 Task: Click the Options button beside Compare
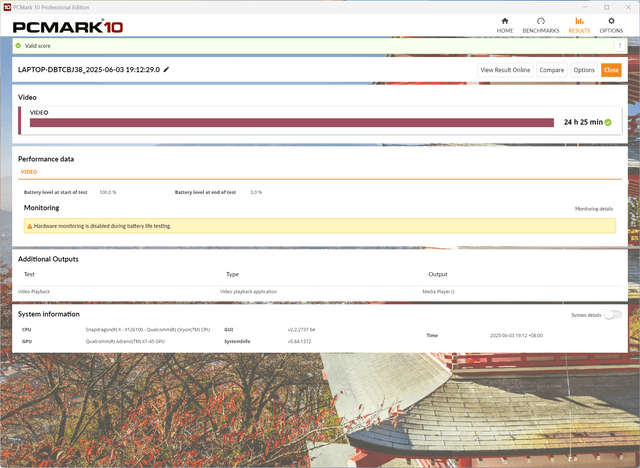[584, 70]
